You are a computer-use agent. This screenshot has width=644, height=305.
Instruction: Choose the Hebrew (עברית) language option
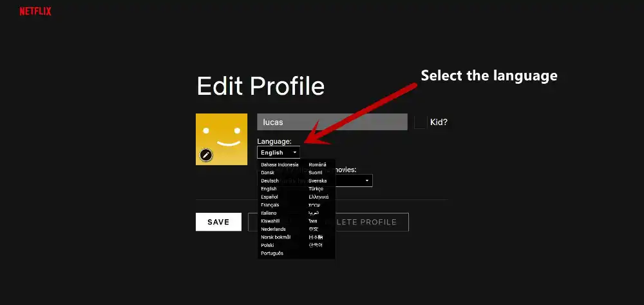314,204
